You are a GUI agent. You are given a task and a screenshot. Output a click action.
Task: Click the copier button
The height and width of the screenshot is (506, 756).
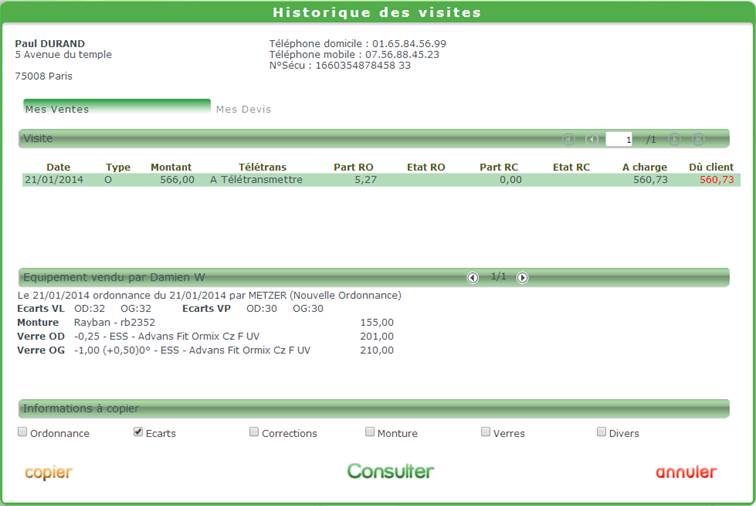48,473
